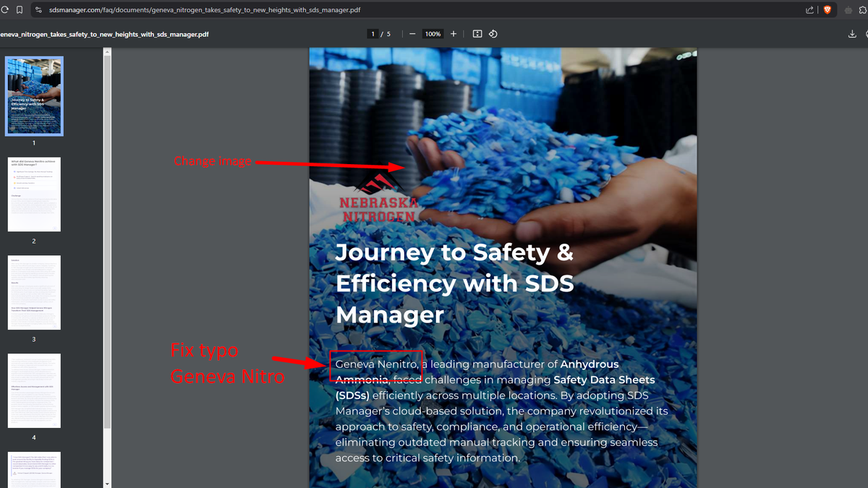Zoom in the PDF with plus button
The width and height of the screenshot is (868, 488).
pos(454,34)
